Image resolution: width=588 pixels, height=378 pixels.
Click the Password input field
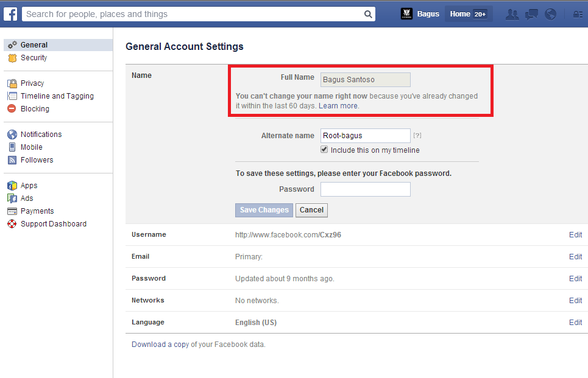click(x=366, y=189)
